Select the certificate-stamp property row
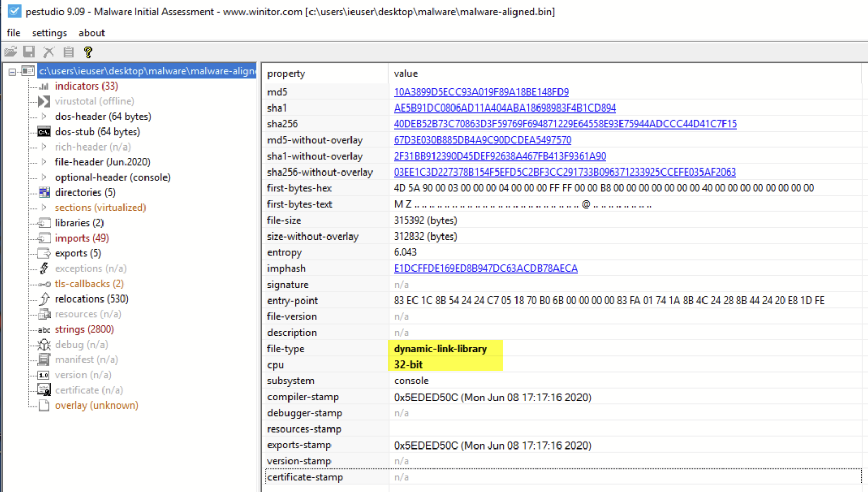 564,477
